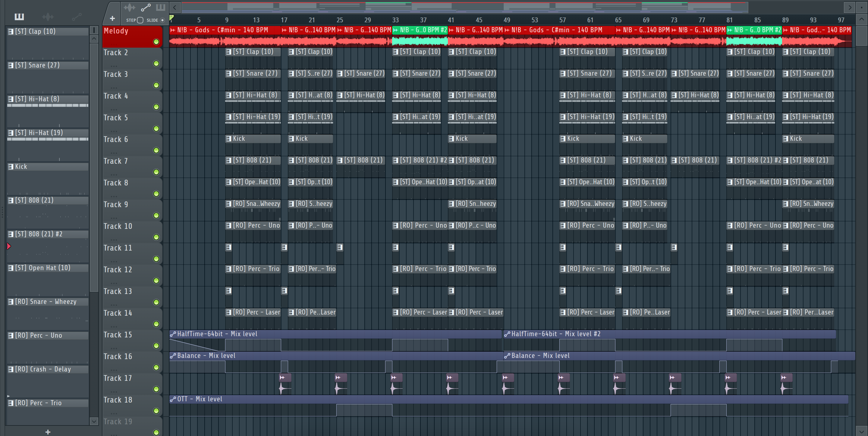This screenshot has height=436, width=868.
Task: Click the Balance - Mix level first clip icon
Action: (173, 356)
